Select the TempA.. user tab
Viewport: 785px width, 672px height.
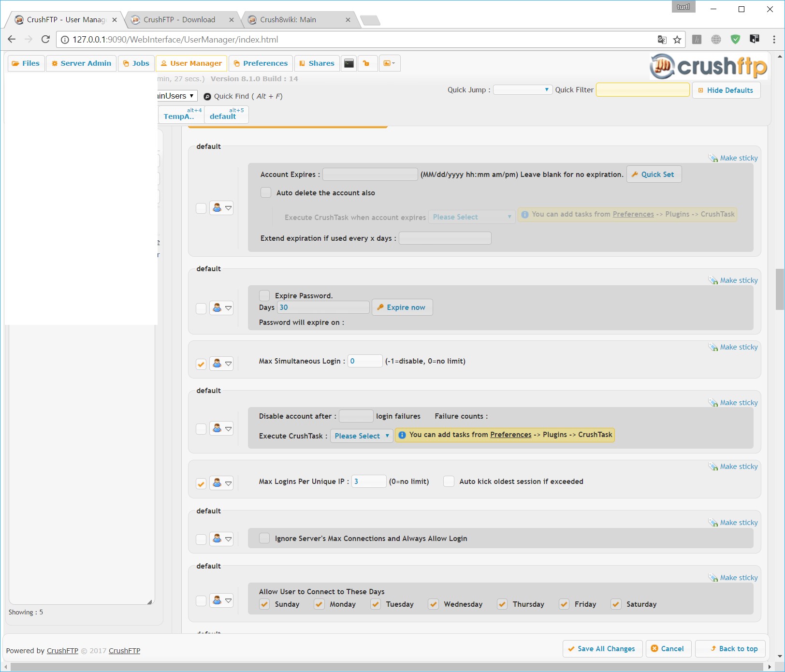click(181, 115)
